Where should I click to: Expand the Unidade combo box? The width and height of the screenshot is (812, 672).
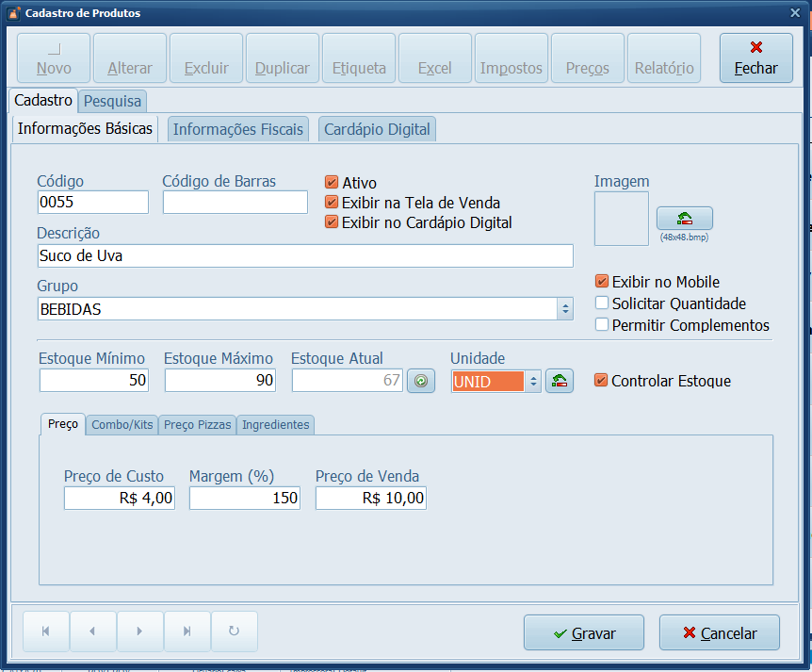coord(533,382)
